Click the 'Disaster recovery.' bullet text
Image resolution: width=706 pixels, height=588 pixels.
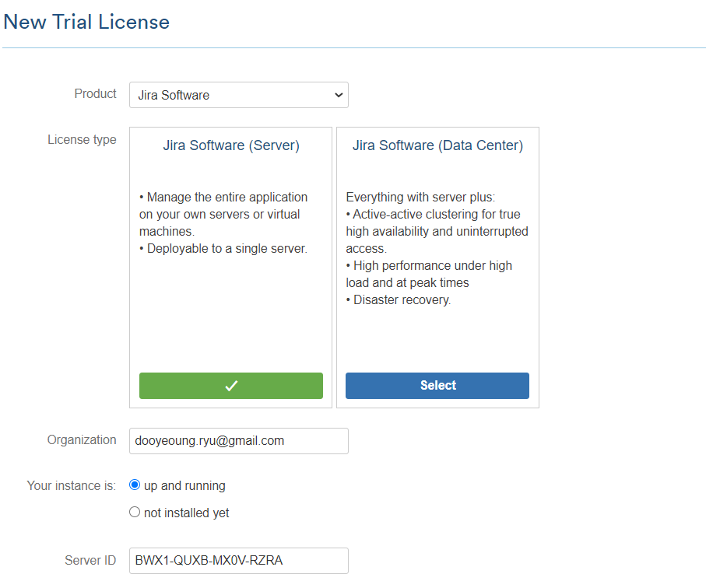(402, 300)
